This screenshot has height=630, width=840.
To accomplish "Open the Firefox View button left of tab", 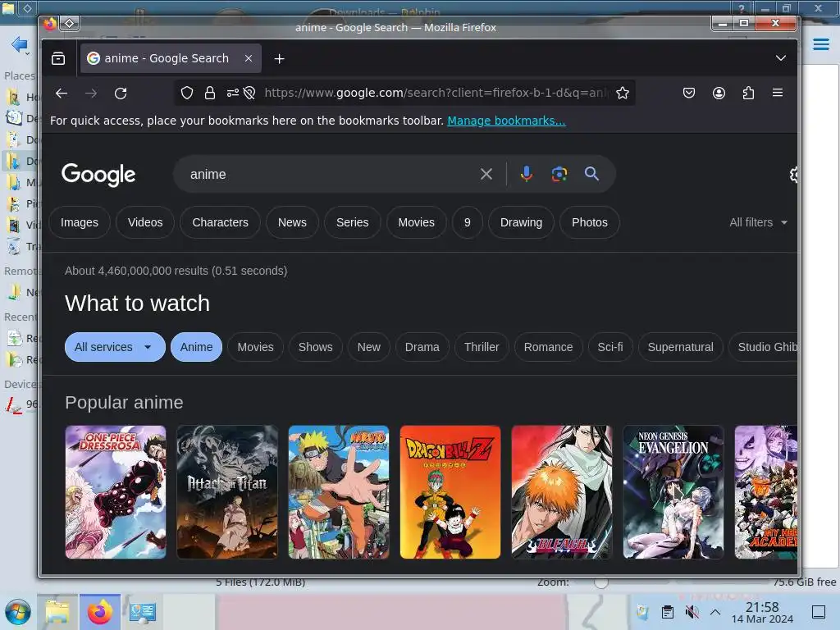I will [58, 58].
